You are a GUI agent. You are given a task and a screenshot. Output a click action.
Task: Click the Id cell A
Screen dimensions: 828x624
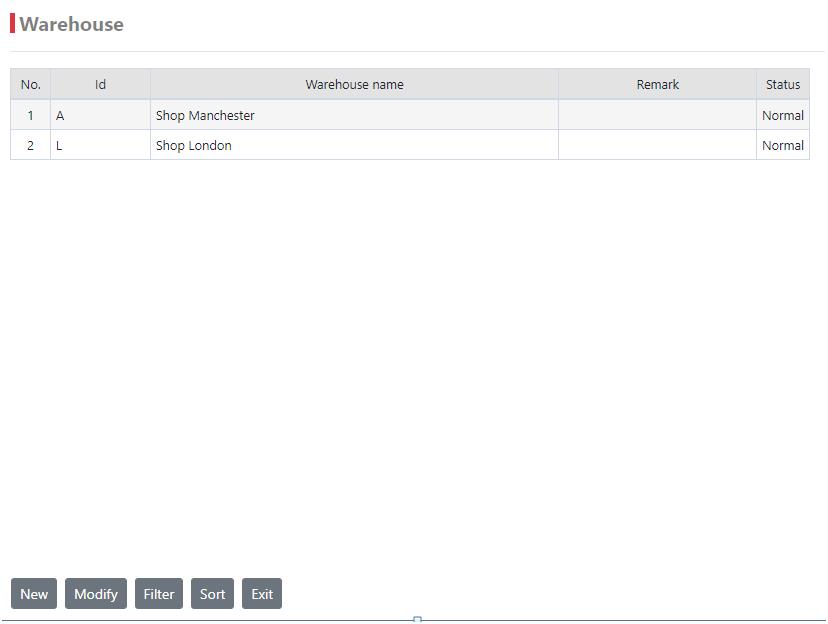point(100,115)
